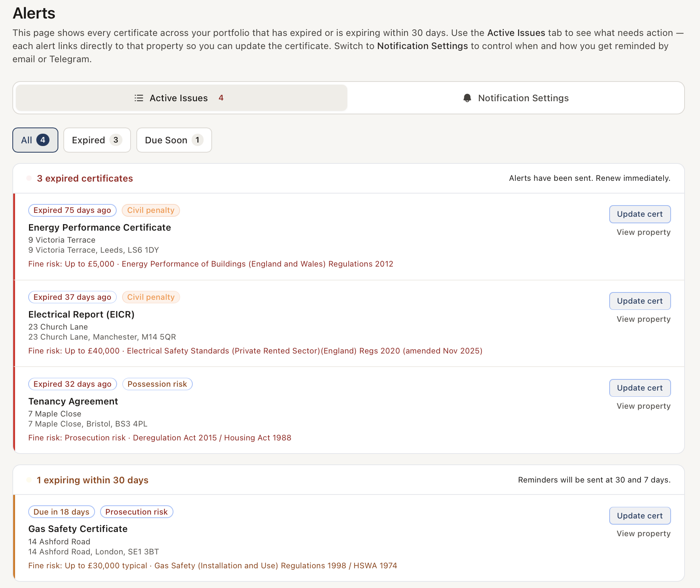Click the amber dot before expiring within 30 days

(29, 480)
